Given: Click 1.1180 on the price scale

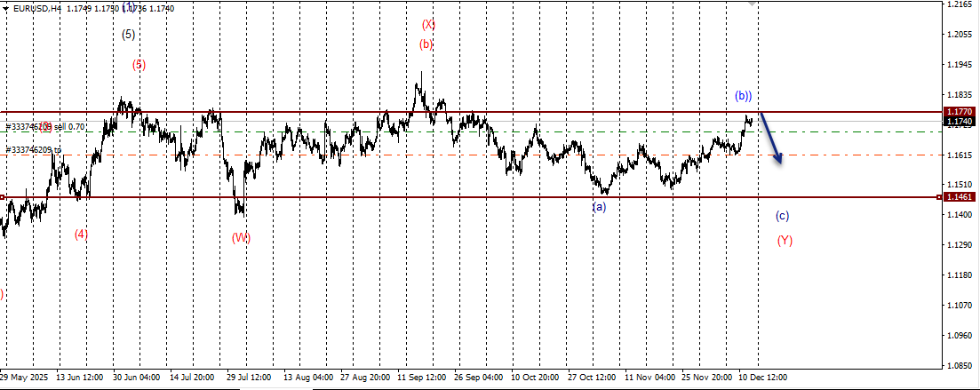Looking at the screenshot, I should tap(960, 275).
